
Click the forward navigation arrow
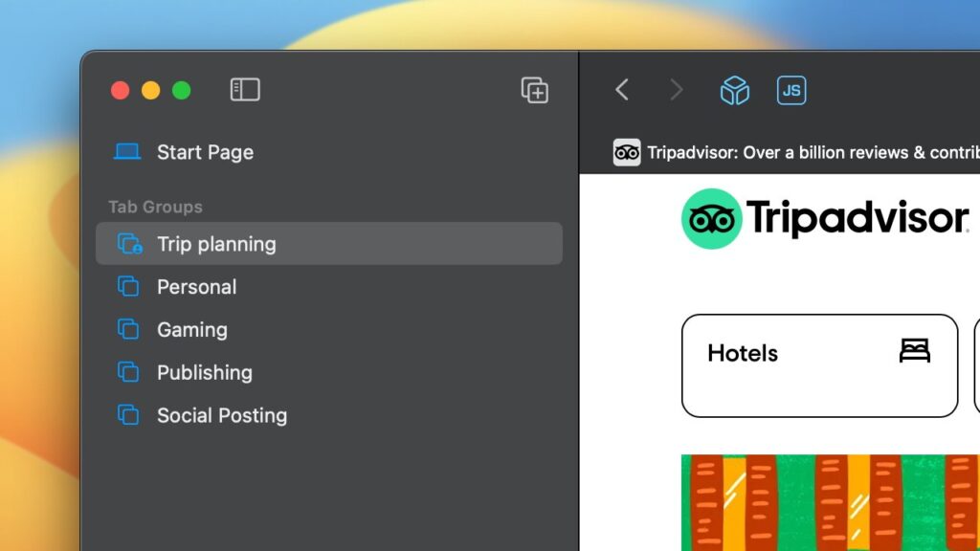(676, 90)
